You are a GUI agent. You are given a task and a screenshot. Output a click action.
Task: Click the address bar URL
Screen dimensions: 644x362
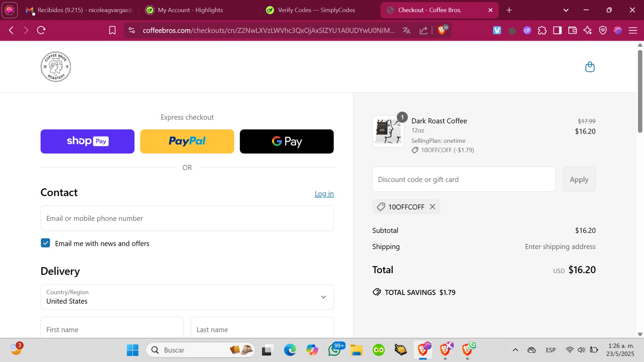269,30
